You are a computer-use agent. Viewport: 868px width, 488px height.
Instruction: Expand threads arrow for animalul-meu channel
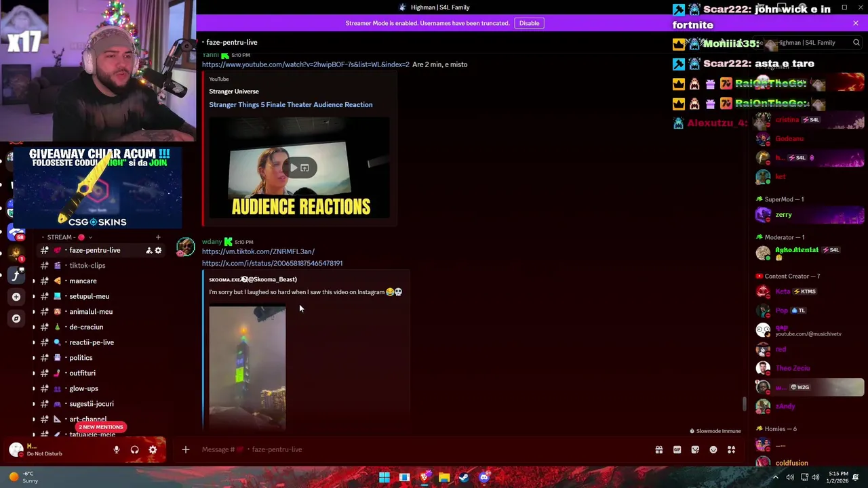pyautogui.click(x=34, y=312)
